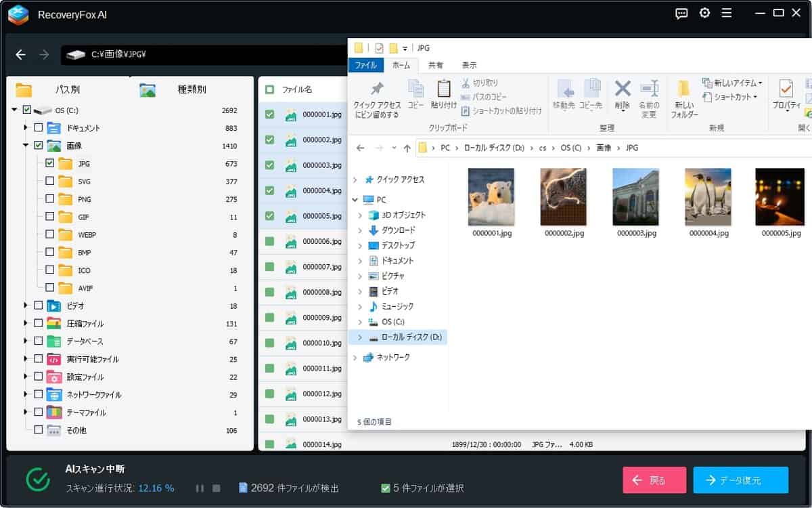Stop the AI scan
Viewport: 812px width, 508px height.
pyautogui.click(x=217, y=488)
